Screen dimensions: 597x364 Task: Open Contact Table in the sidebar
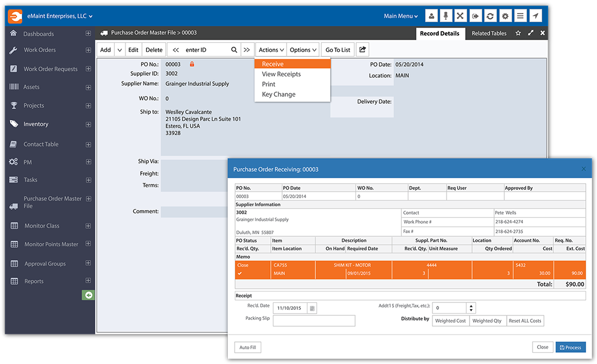coord(41,144)
